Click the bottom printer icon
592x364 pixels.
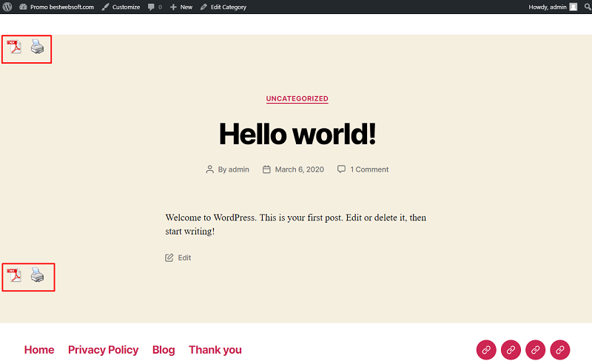37,274
